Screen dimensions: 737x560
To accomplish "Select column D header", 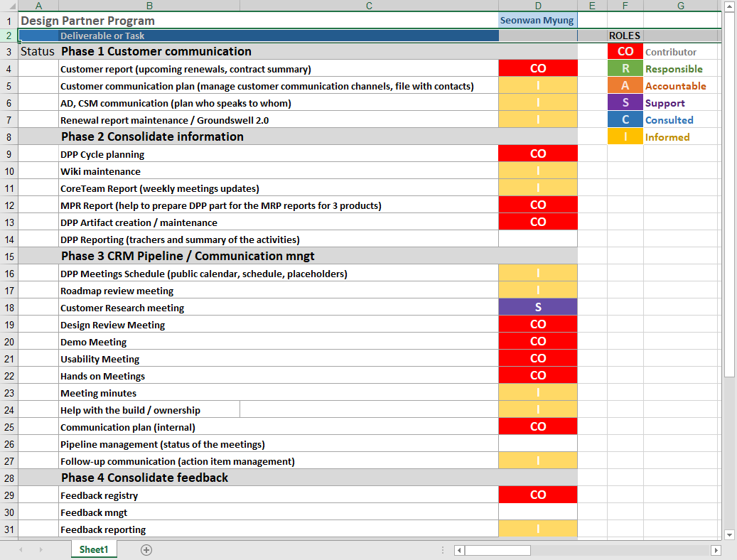I will point(538,6).
